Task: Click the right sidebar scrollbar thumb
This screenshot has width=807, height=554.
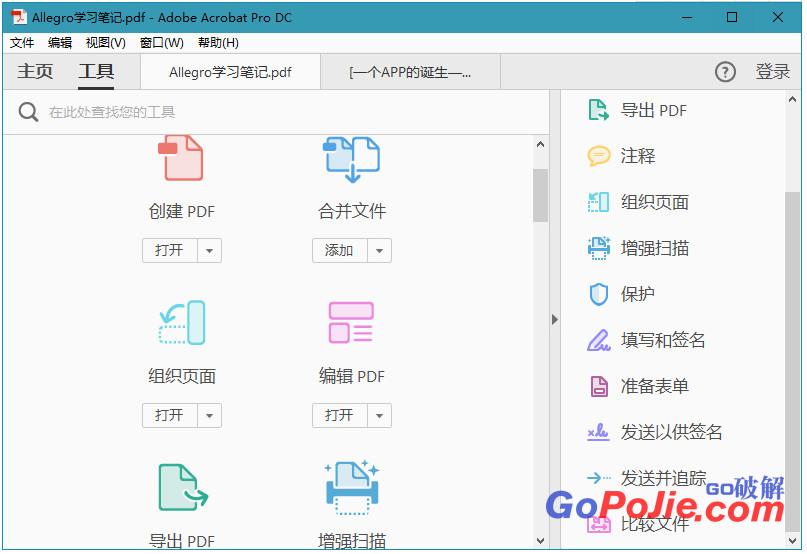Action: coord(793,361)
